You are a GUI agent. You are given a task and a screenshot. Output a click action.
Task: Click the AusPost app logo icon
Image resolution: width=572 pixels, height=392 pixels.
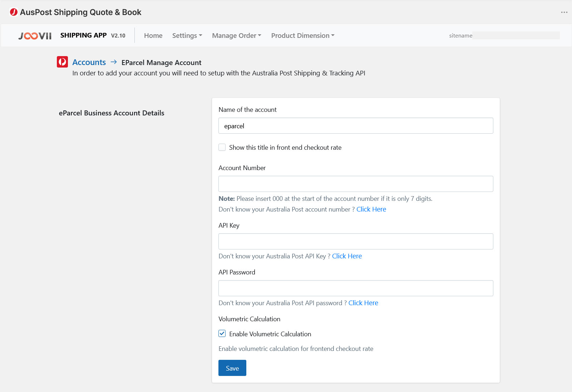point(14,12)
